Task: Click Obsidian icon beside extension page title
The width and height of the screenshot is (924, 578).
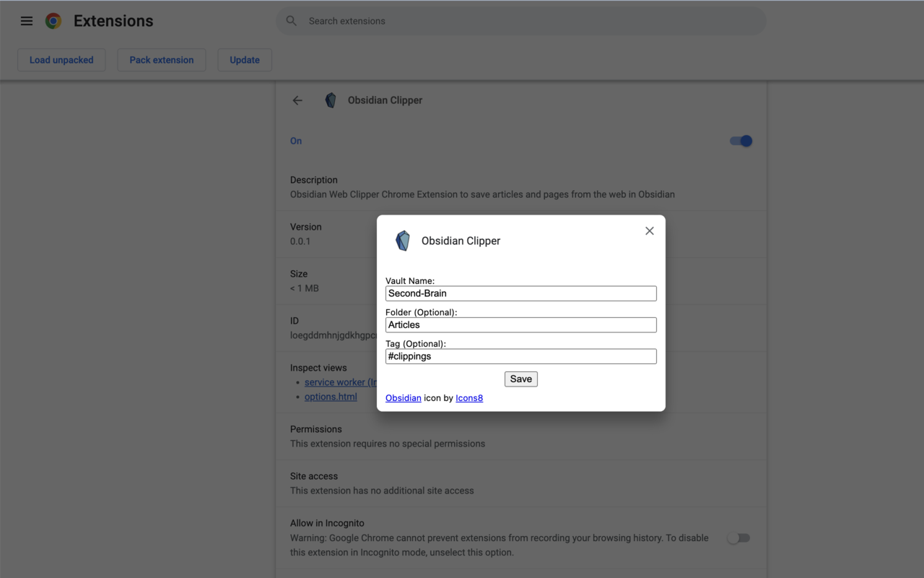Action: (331, 100)
